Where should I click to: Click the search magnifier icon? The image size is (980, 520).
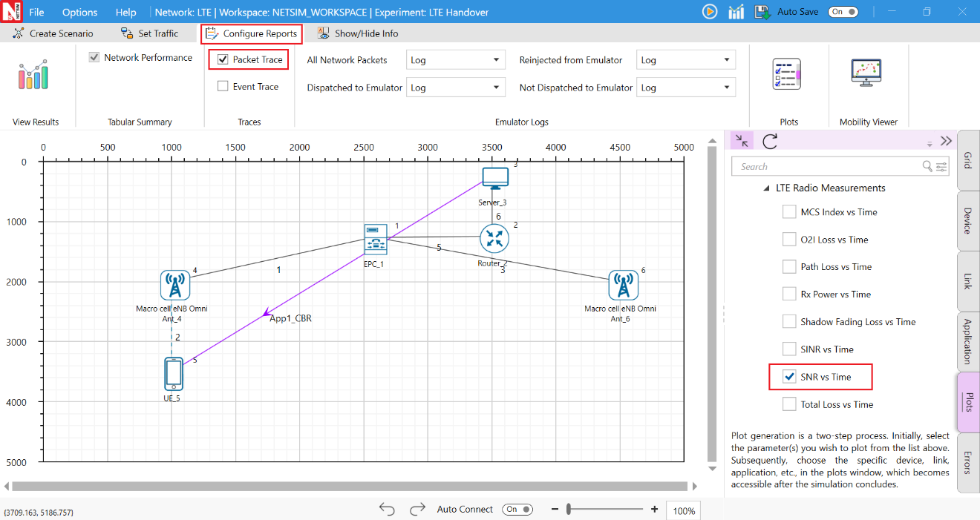tap(927, 166)
